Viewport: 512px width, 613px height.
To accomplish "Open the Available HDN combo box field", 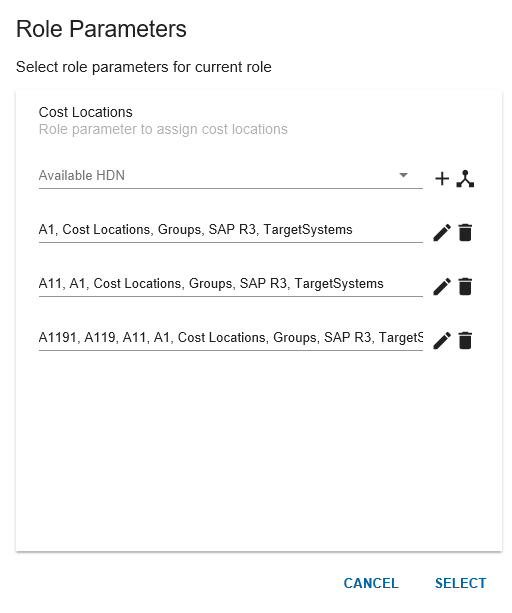I will (231, 176).
